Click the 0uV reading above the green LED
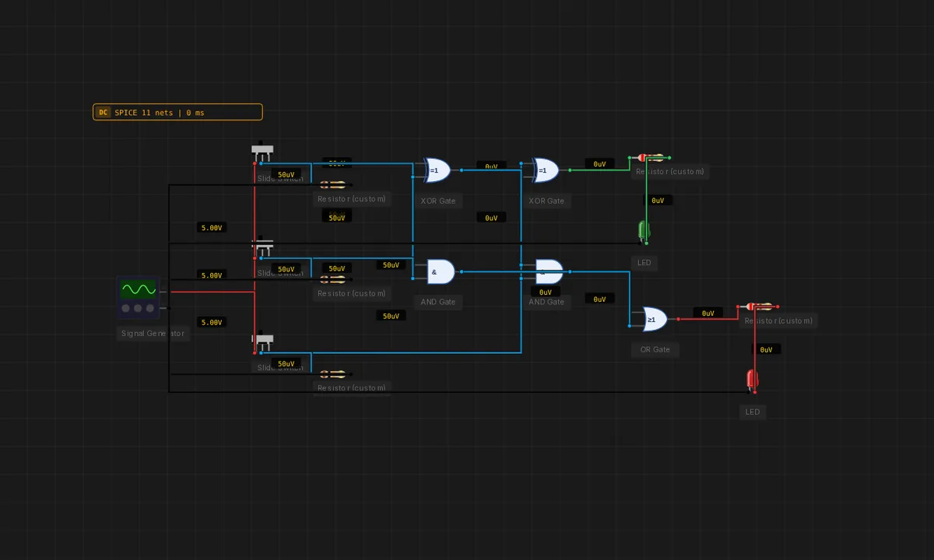 click(658, 201)
